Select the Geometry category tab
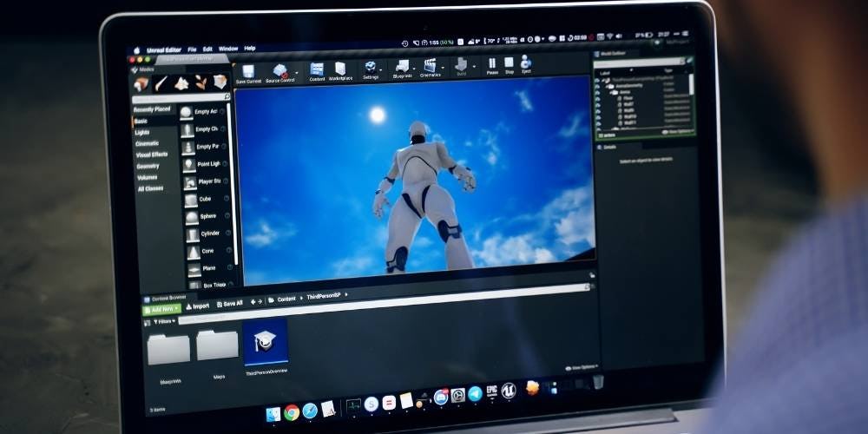This screenshot has width=868, height=434. tap(148, 166)
